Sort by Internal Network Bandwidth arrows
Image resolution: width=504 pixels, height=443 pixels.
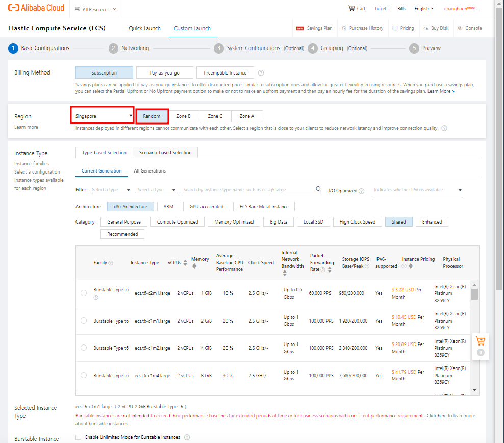(x=285, y=273)
